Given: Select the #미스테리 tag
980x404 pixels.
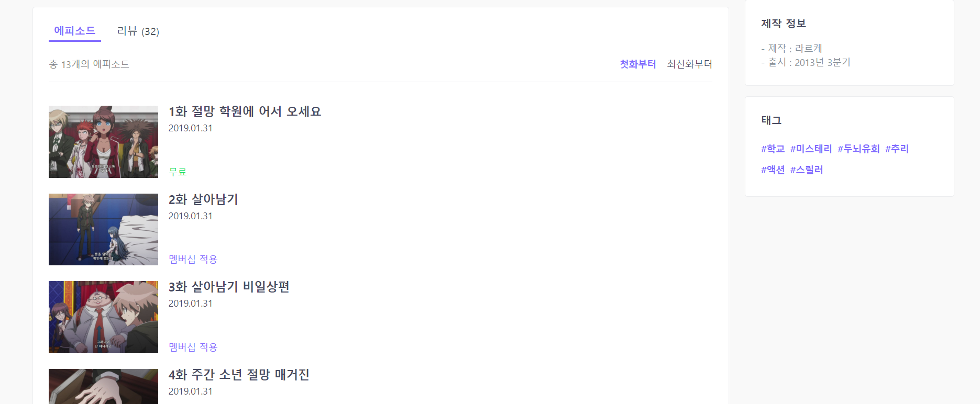Looking at the screenshot, I should click(x=811, y=149).
